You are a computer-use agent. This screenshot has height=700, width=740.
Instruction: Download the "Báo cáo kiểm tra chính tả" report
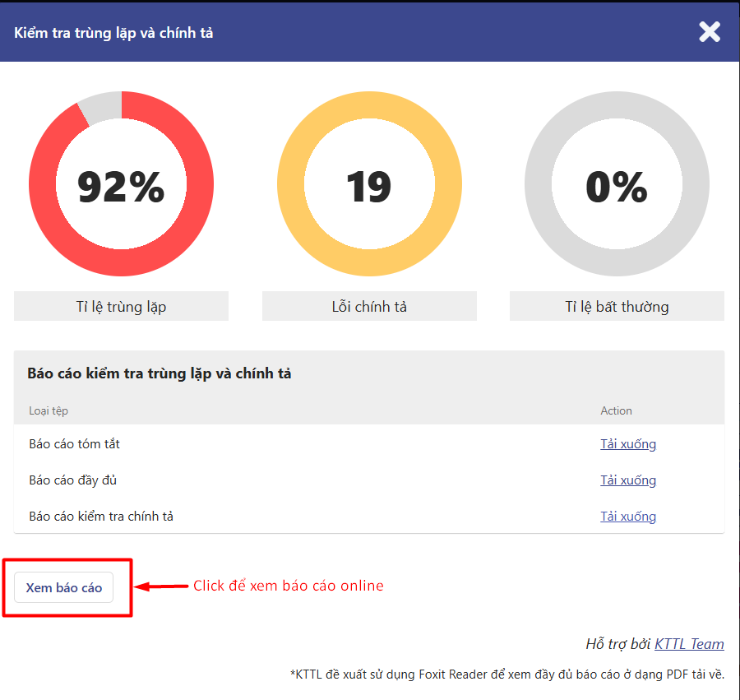[x=628, y=517]
